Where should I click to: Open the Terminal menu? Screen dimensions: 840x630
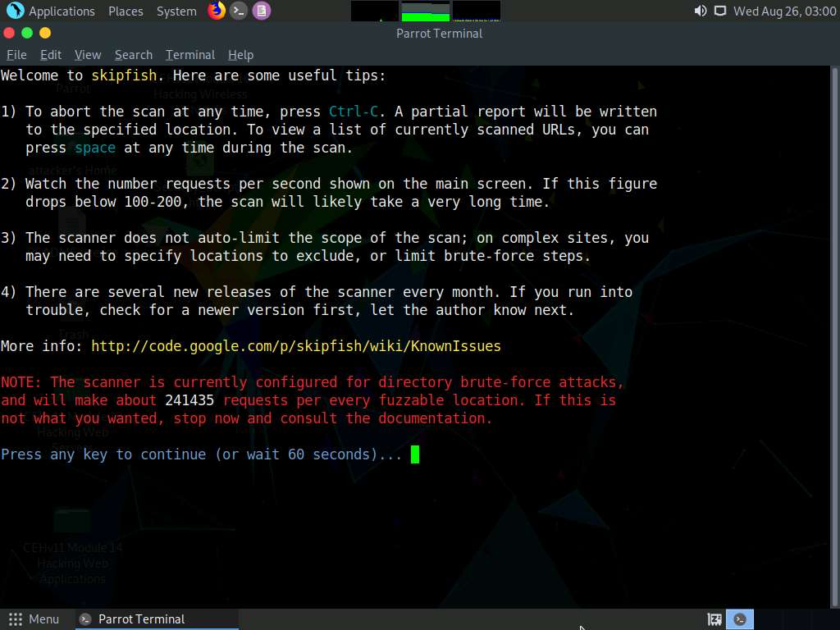[190, 55]
